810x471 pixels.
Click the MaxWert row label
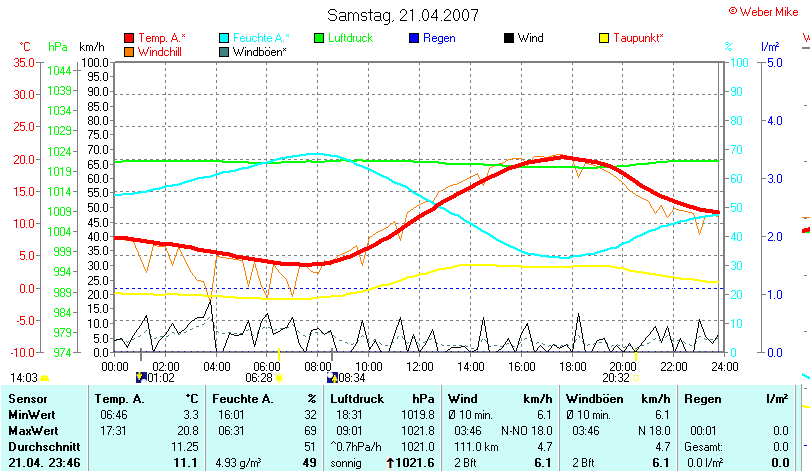coord(33,431)
